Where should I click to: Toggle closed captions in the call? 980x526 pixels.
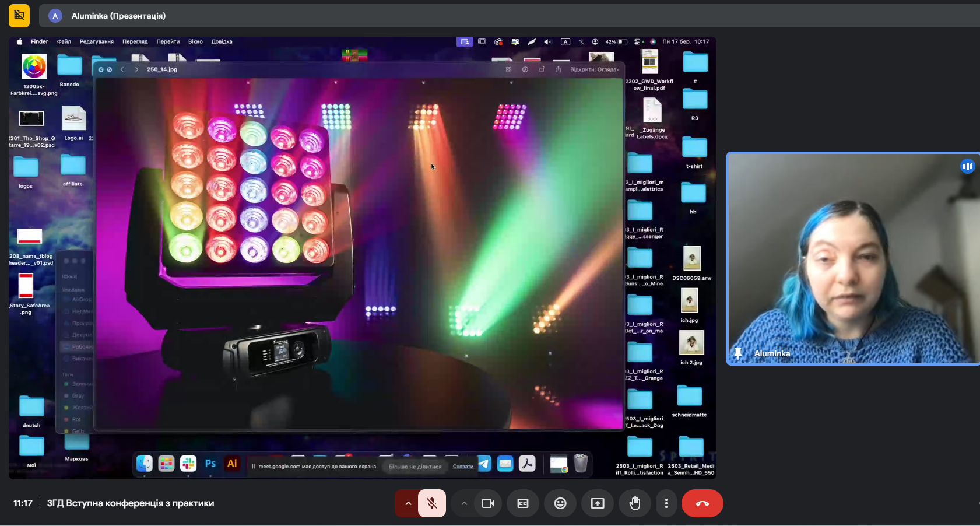[x=523, y=503]
